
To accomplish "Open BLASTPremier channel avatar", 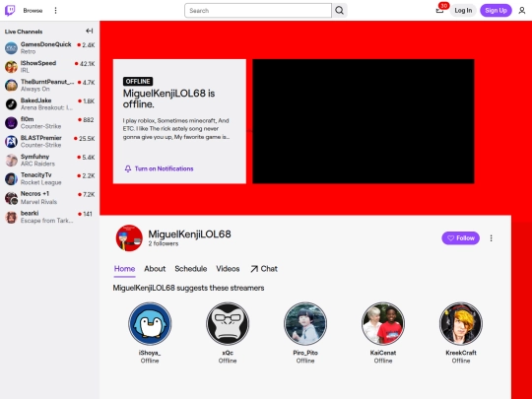I will 11,141.
